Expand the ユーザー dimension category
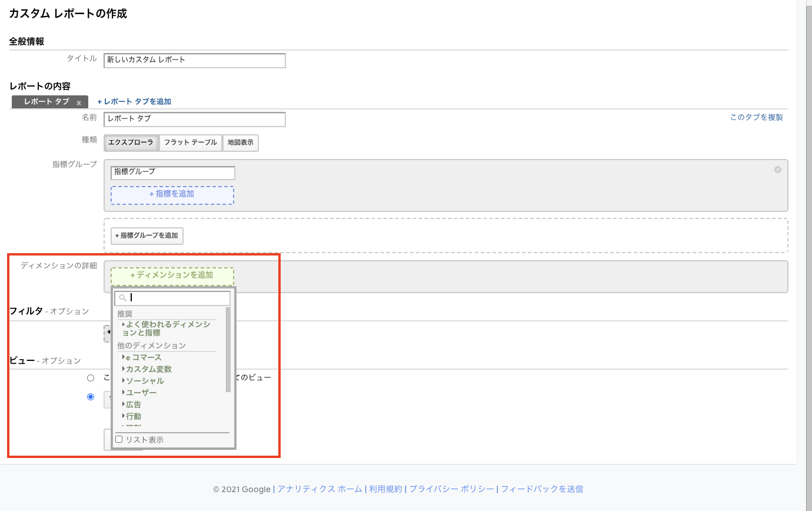The height and width of the screenshot is (511, 812). pyautogui.click(x=141, y=393)
